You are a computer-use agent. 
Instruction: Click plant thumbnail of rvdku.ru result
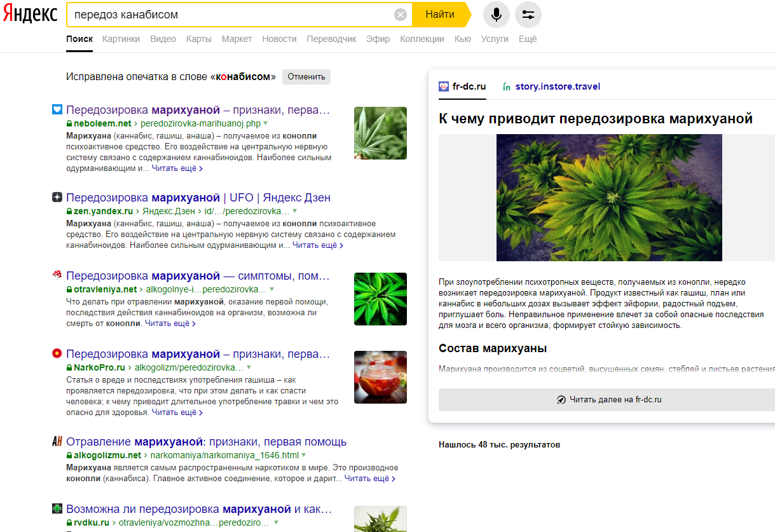[x=380, y=519]
